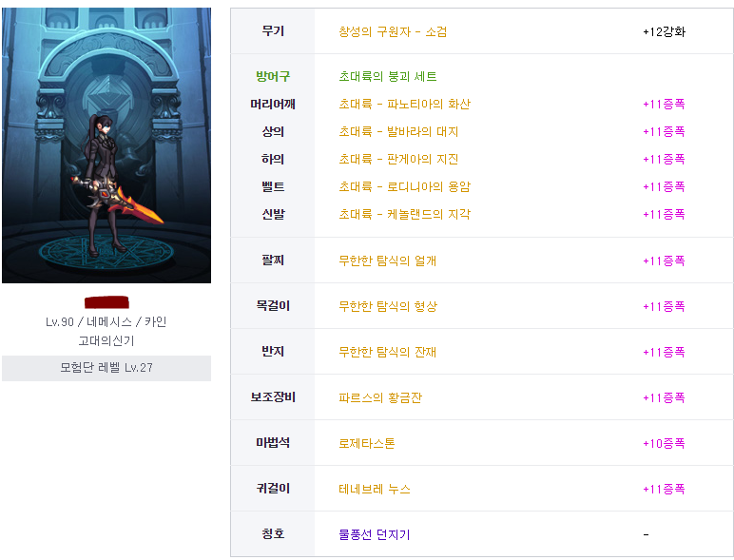Click +11증폭 value in 보조장비 row
The height and width of the screenshot is (560, 734).
click(x=664, y=398)
